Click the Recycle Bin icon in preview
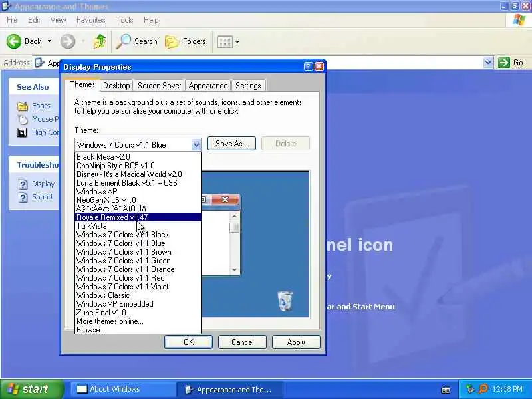The height and width of the screenshot is (399, 532). (x=285, y=301)
